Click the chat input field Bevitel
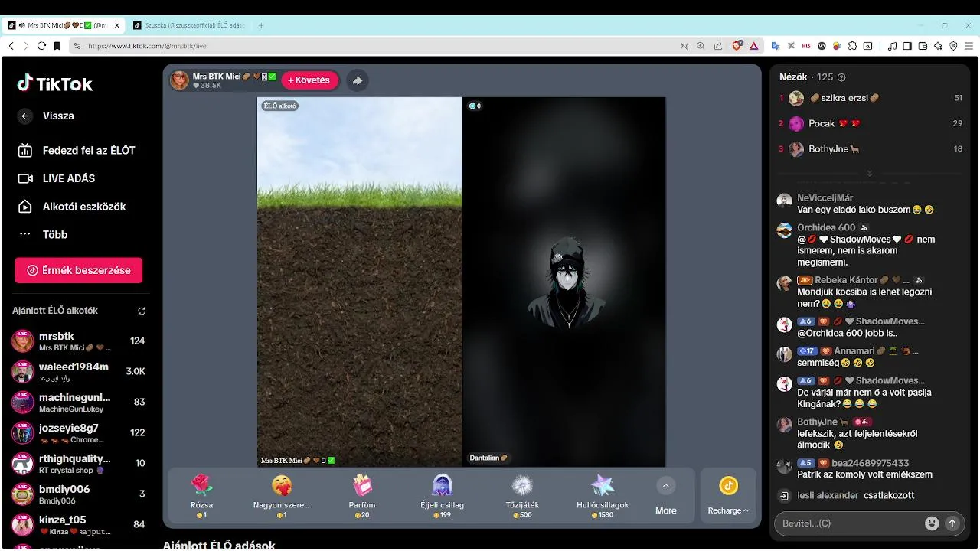The width and height of the screenshot is (980, 551). (848, 523)
